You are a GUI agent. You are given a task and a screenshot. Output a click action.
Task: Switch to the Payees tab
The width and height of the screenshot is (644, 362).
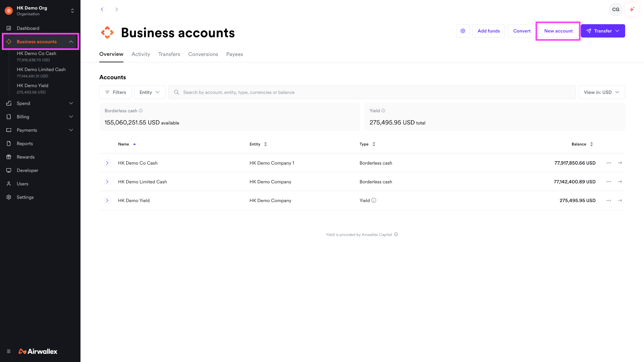(x=235, y=54)
